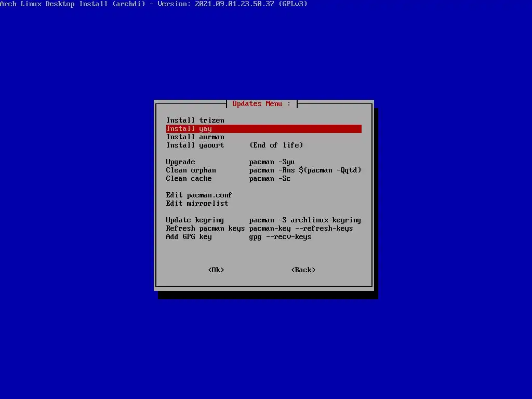532x399 pixels.
Task: Go back using the <Back> button
Action: [x=303, y=270]
